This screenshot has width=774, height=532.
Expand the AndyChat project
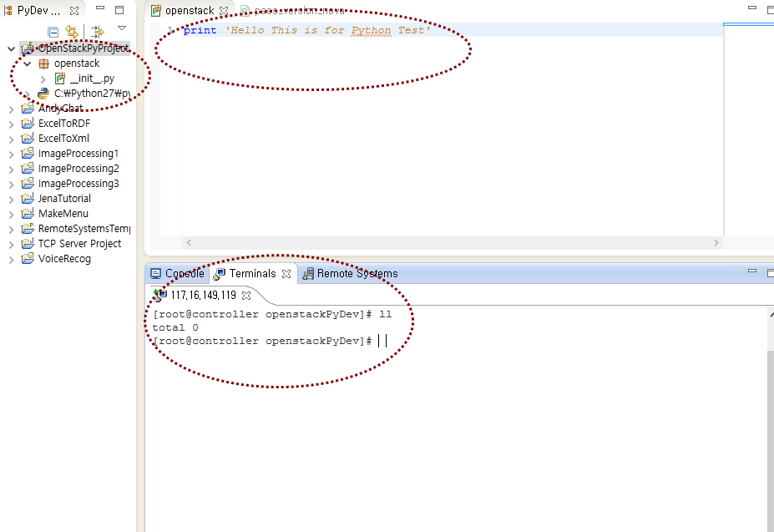pyautogui.click(x=10, y=108)
